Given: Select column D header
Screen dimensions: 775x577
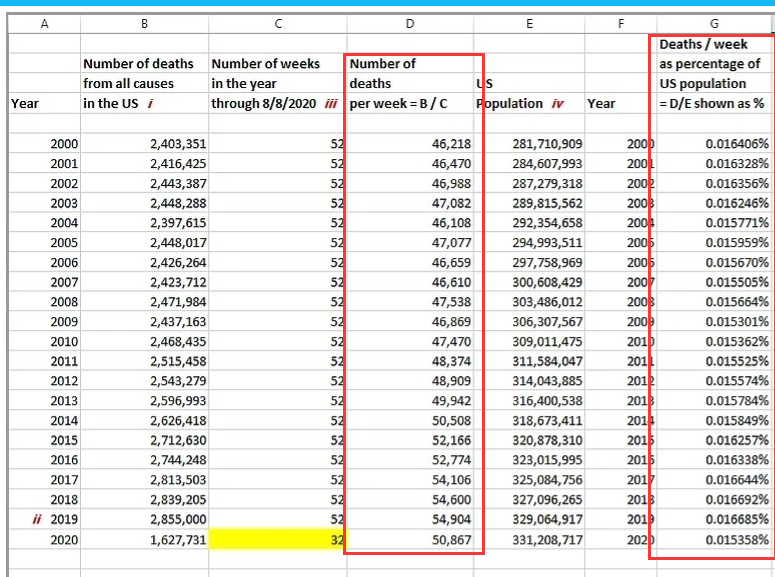Looking at the screenshot, I should [x=410, y=23].
